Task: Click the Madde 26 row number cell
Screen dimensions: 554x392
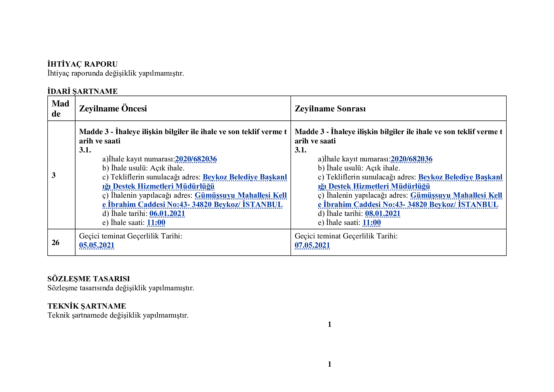Action: [x=55, y=242]
